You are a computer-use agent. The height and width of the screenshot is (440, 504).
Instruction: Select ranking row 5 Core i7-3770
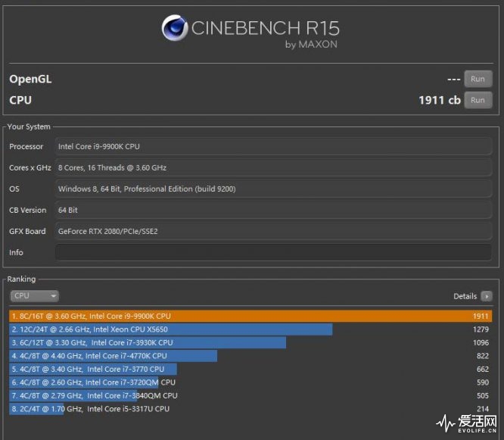point(250,369)
